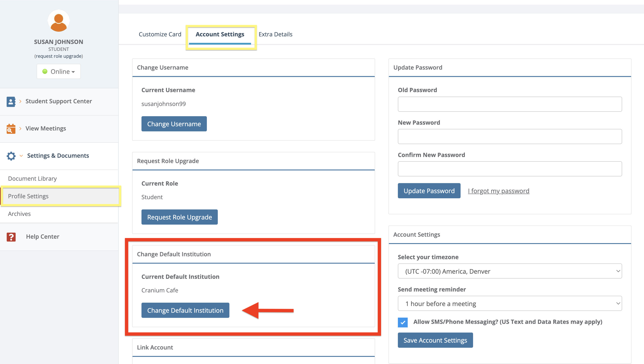Viewport: 644px width, 364px height.
Task: Open the Online status dropdown
Action: (59, 72)
